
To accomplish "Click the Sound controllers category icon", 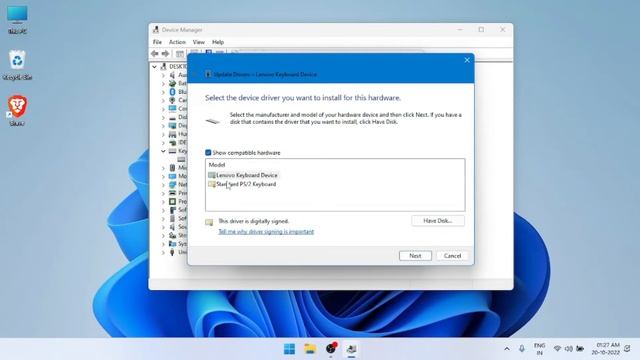I will coord(172,227).
